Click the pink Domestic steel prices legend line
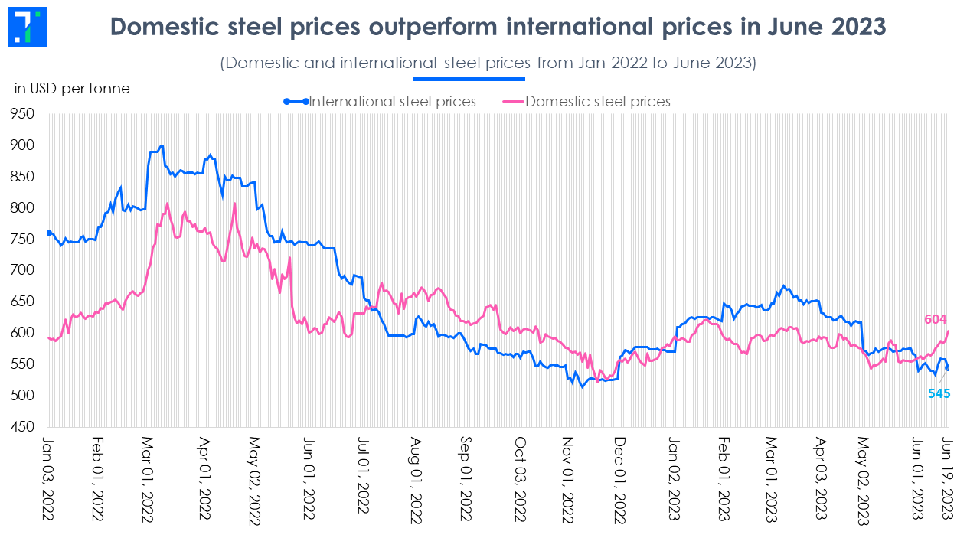 point(511,101)
